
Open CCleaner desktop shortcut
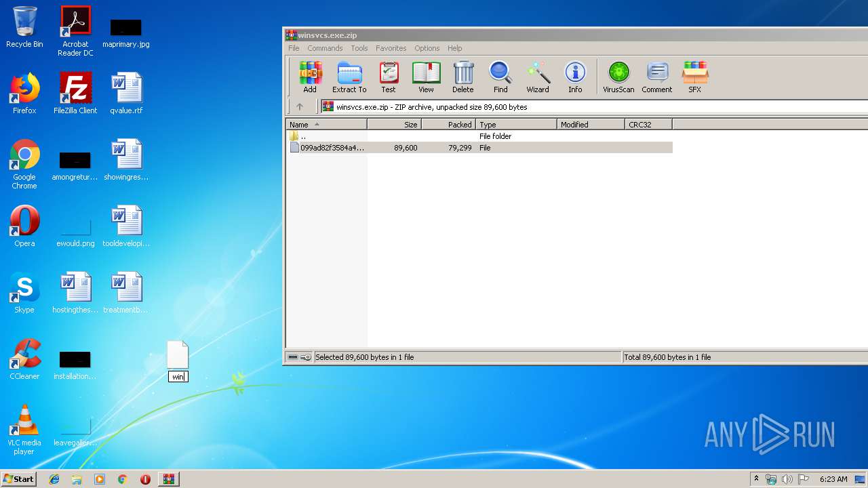[x=24, y=359]
